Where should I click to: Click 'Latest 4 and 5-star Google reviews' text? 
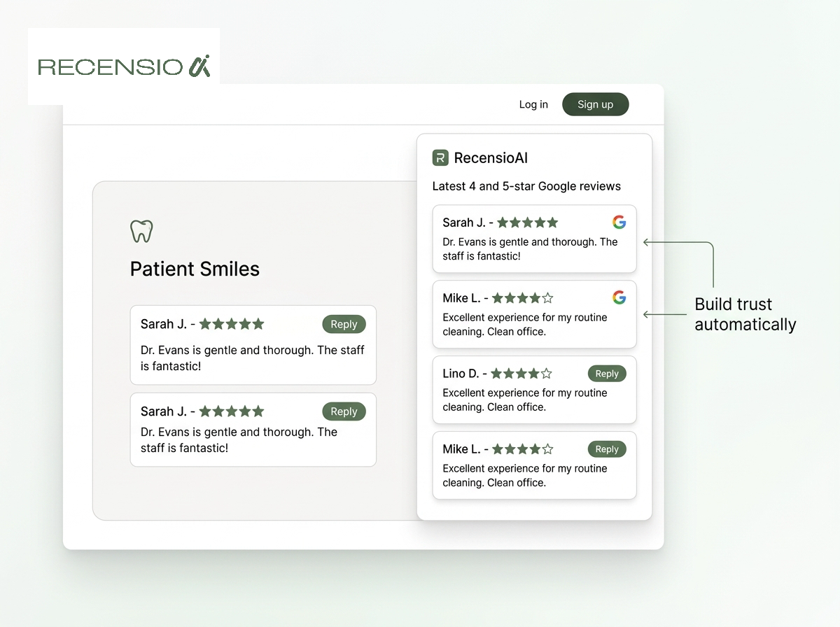click(x=526, y=186)
